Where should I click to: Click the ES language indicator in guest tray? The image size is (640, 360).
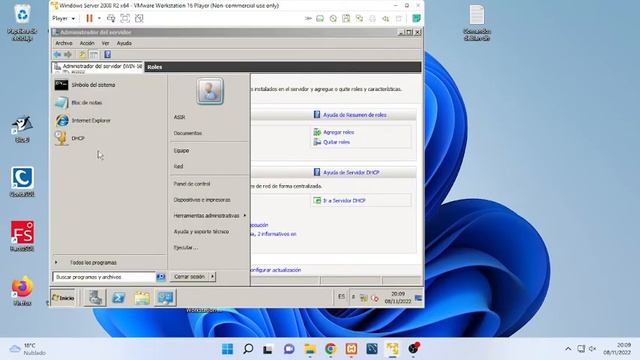tap(341, 297)
